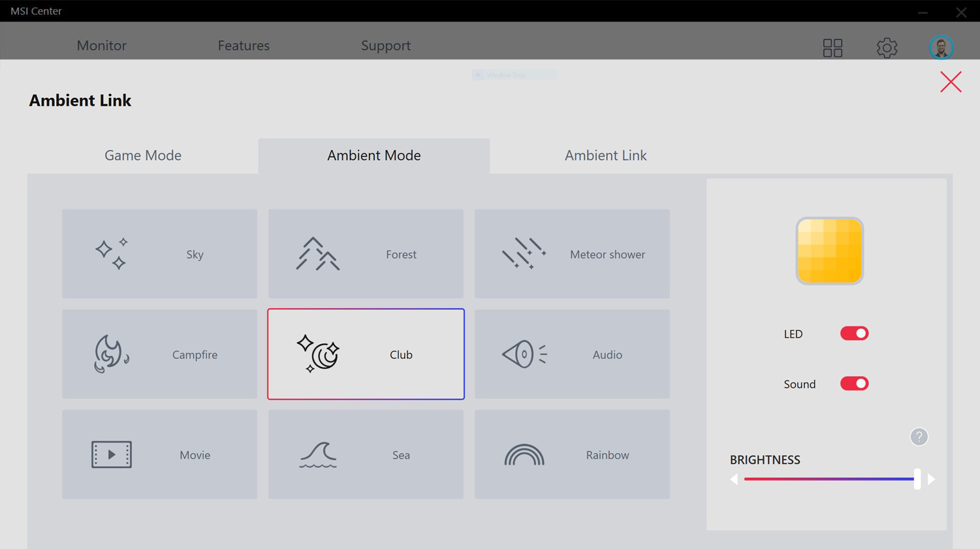Screen dimensions: 980x549
Task: Turn off the LED toggle
Action: tap(854, 334)
